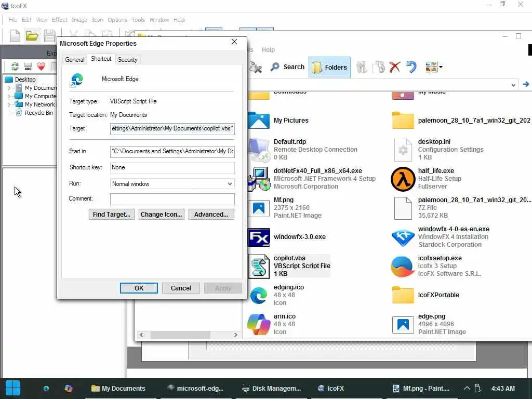The width and height of the screenshot is (532, 399).
Task: Open the My Pictures folder icon
Action: coord(259,121)
